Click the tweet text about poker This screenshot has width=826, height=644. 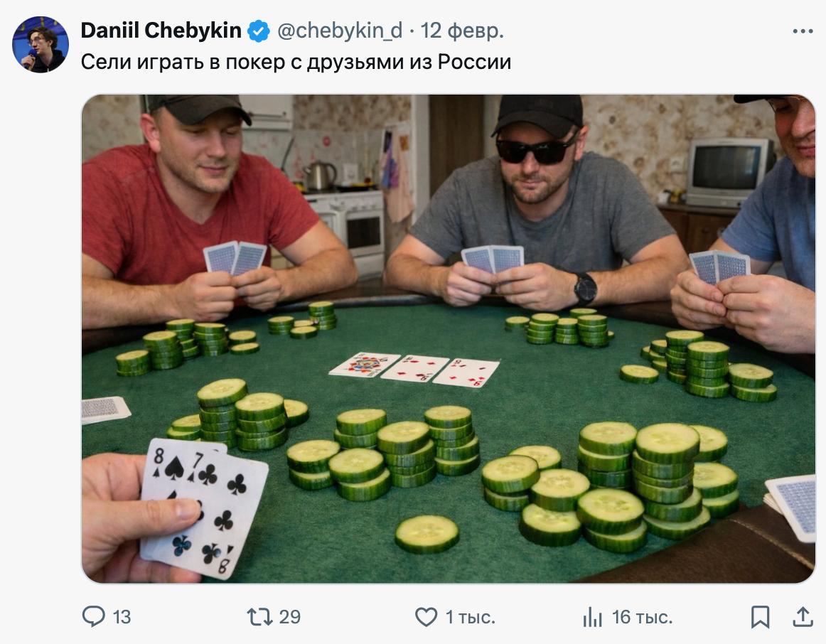tap(296, 63)
